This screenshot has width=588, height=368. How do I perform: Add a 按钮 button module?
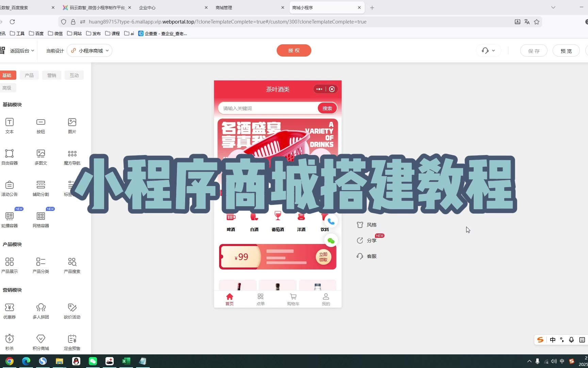click(41, 126)
